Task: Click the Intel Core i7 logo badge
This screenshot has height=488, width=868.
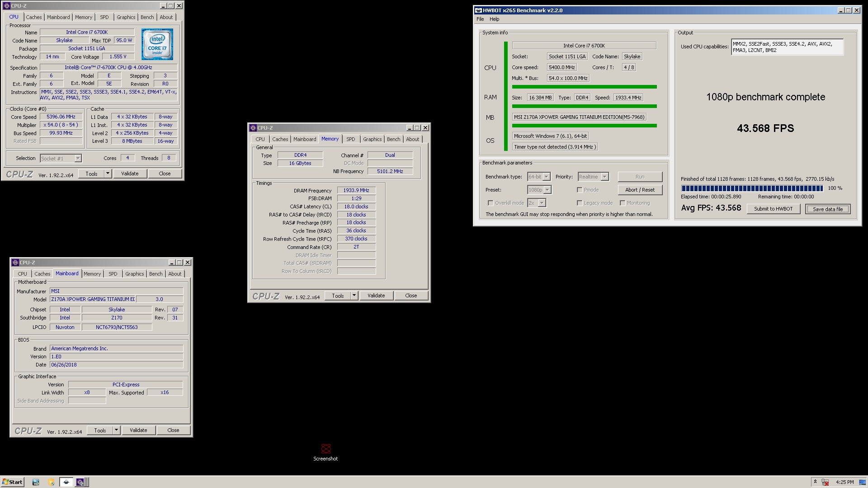Action: click(x=157, y=44)
